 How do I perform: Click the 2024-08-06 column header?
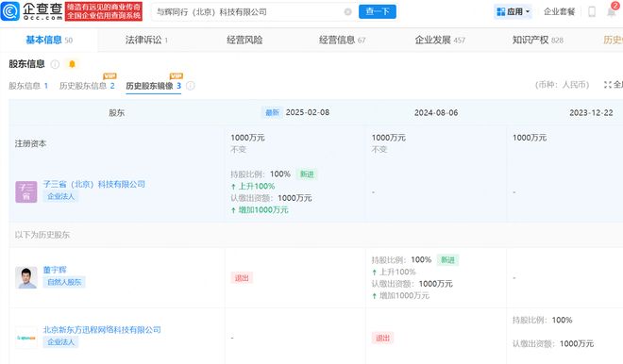pyautogui.click(x=436, y=113)
